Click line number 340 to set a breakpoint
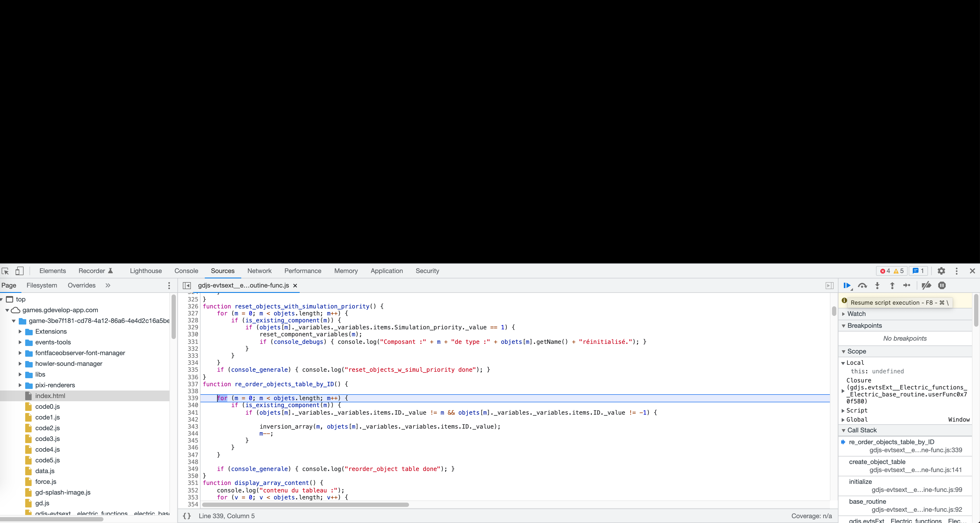The height and width of the screenshot is (523, 980). [x=193, y=405]
